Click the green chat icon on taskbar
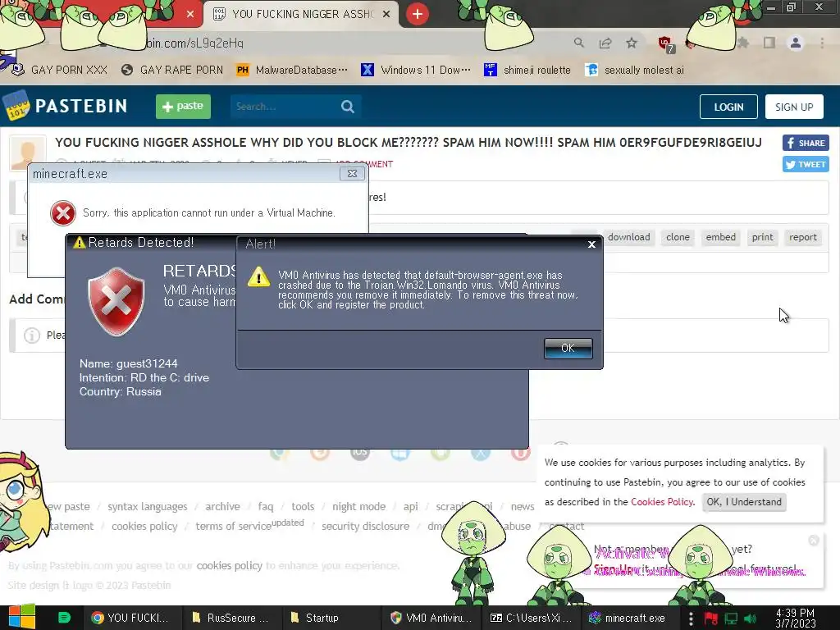 click(64, 618)
